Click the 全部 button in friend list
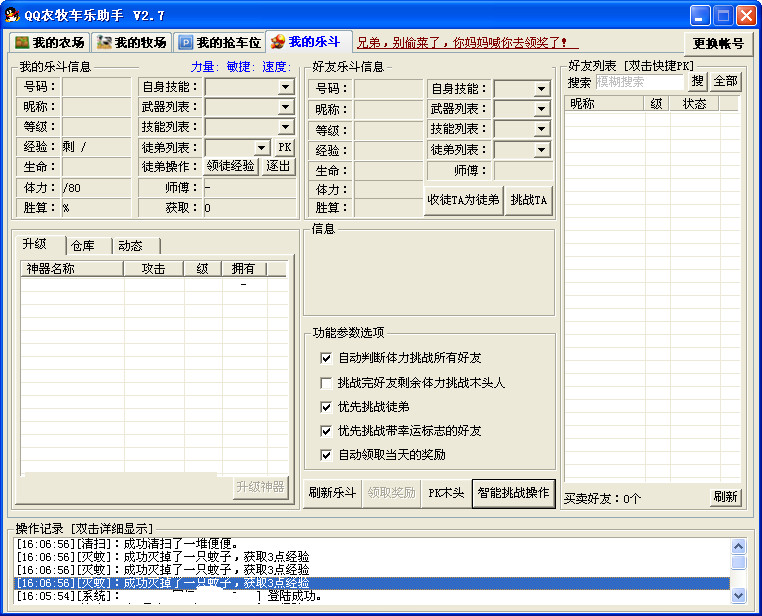The image size is (762, 616). point(725,81)
